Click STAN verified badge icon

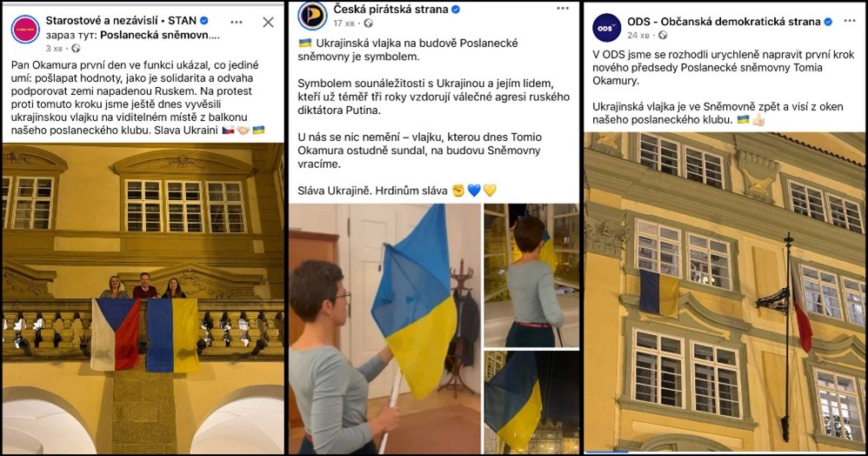[204, 21]
